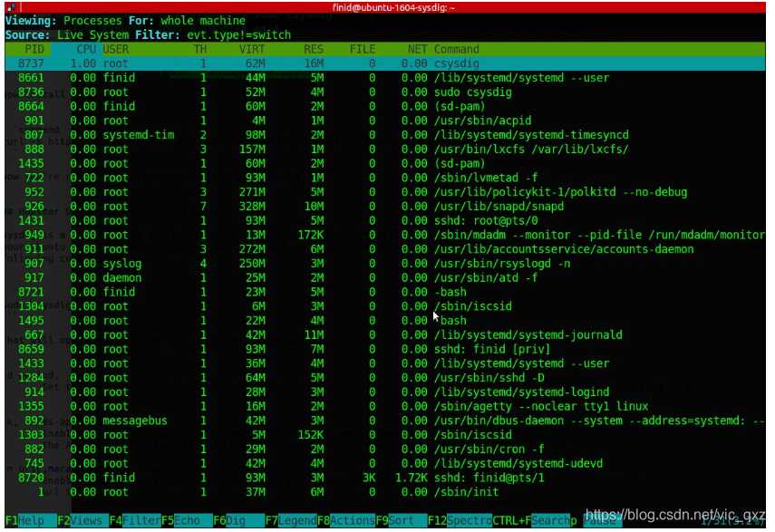Select the F5 Echo option
775x532 pixels.
tap(187, 520)
